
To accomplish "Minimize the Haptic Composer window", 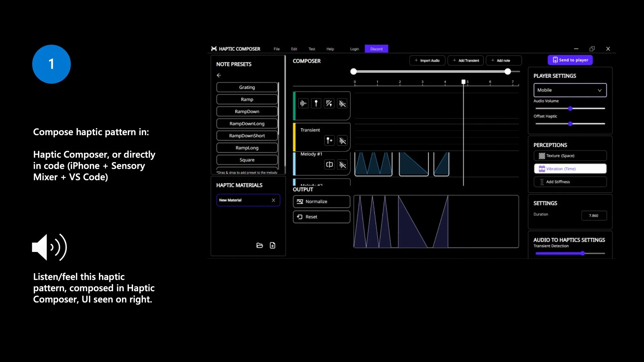I will (x=576, y=49).
